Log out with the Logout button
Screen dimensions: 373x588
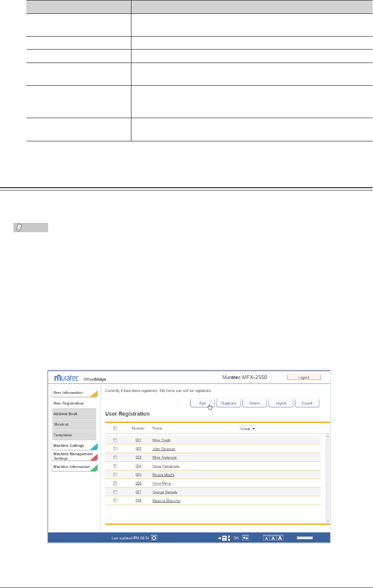tap(304, 377)
